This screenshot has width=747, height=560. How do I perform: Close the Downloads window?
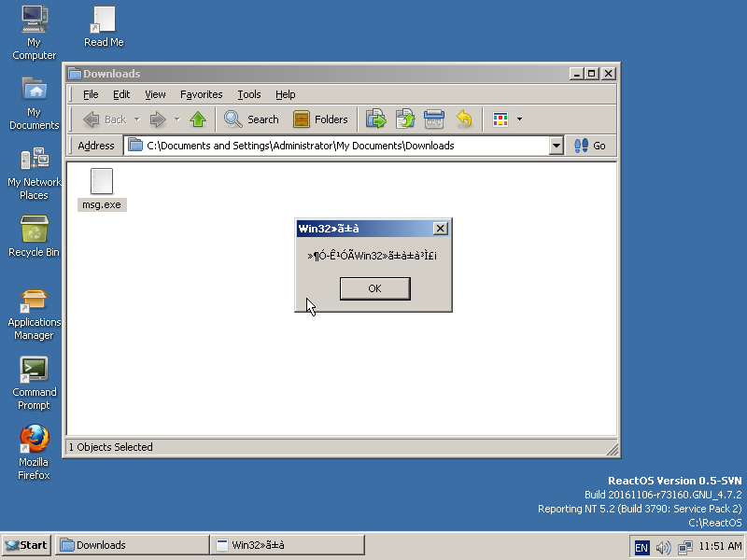pos(609,74)
